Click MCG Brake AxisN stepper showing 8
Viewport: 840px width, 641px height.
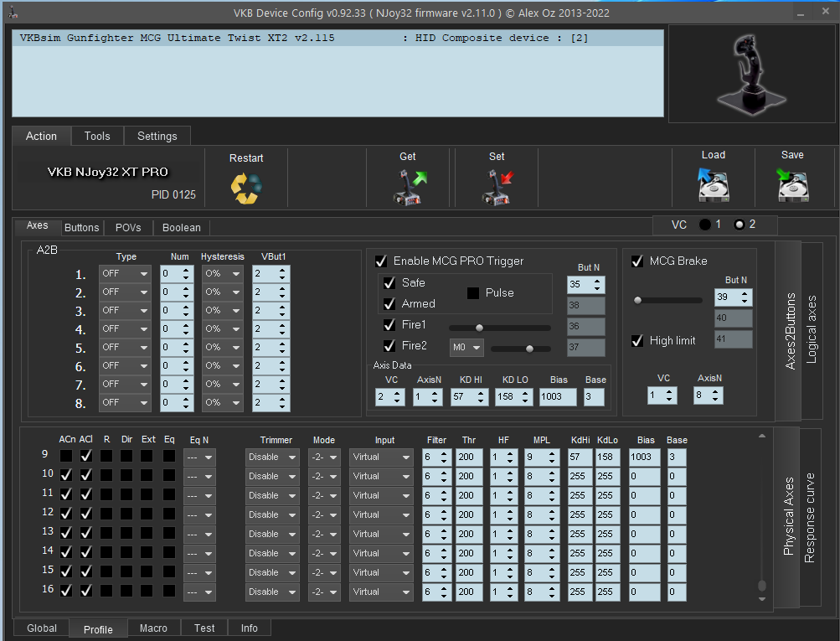[x=709, y=395]
